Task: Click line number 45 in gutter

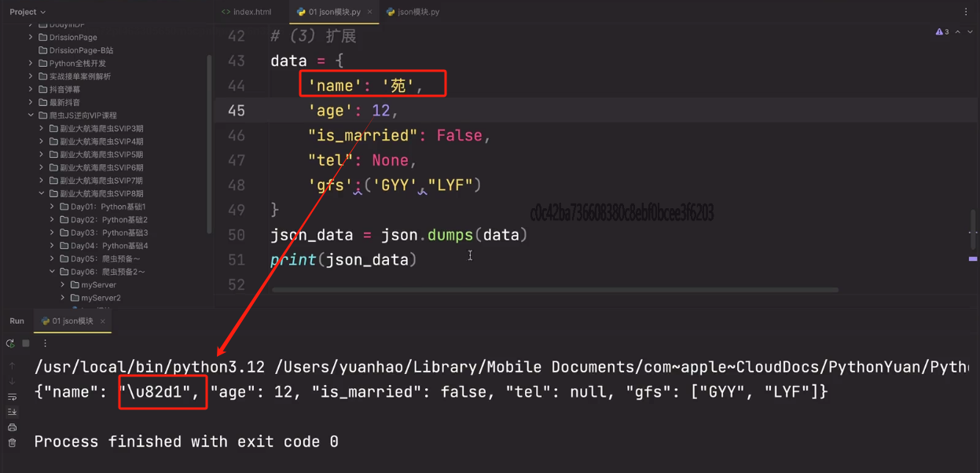Action: pos(237,110)
